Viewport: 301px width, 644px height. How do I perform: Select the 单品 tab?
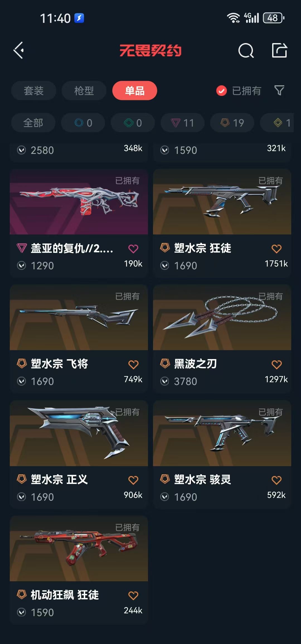click(x=135, y=91)
